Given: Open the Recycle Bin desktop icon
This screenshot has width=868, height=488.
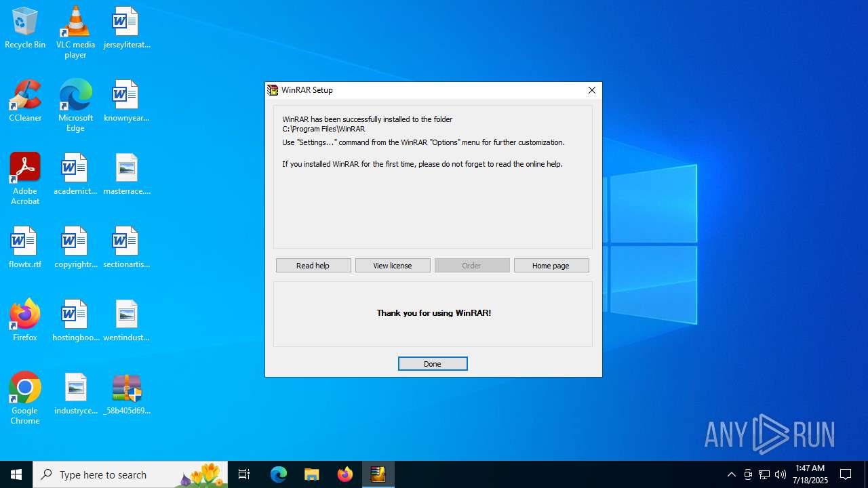Looking at the screenshot, I should [x=25, y=28].
